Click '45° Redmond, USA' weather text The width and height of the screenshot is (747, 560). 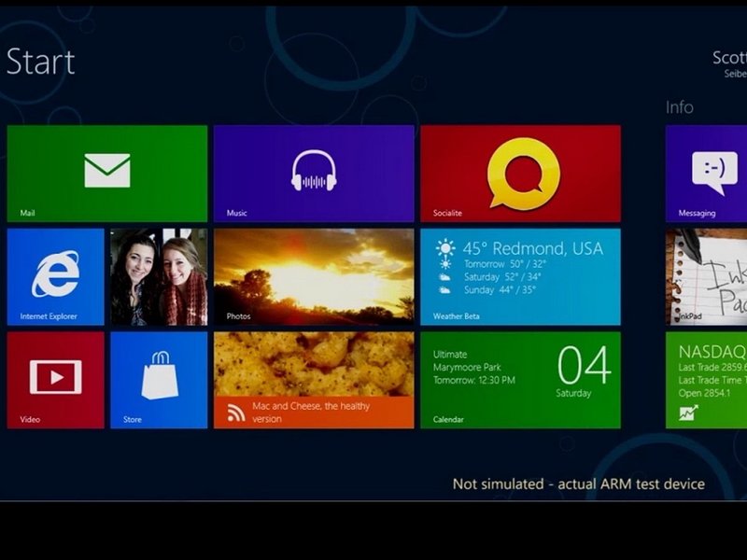(532, 248)
